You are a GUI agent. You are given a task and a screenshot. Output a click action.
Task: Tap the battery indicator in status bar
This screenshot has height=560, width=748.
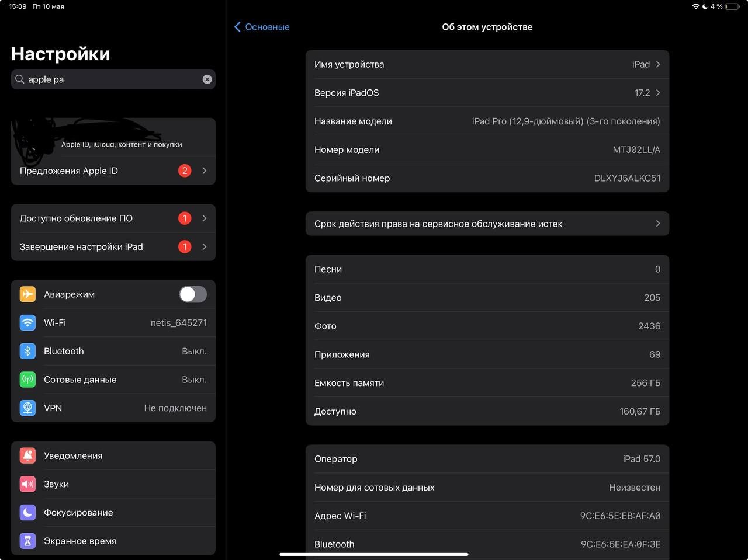[x=733, y=6]
